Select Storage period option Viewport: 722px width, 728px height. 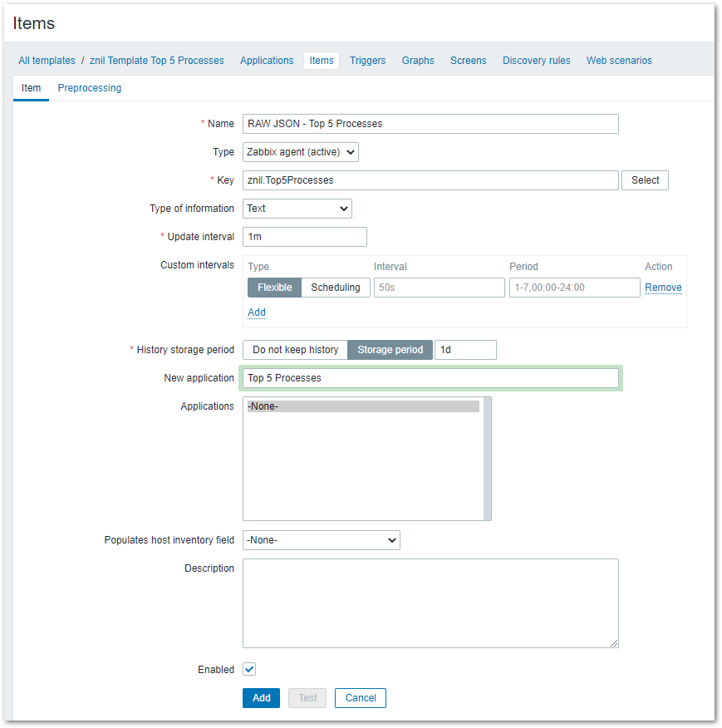click(x=390, y=350)
